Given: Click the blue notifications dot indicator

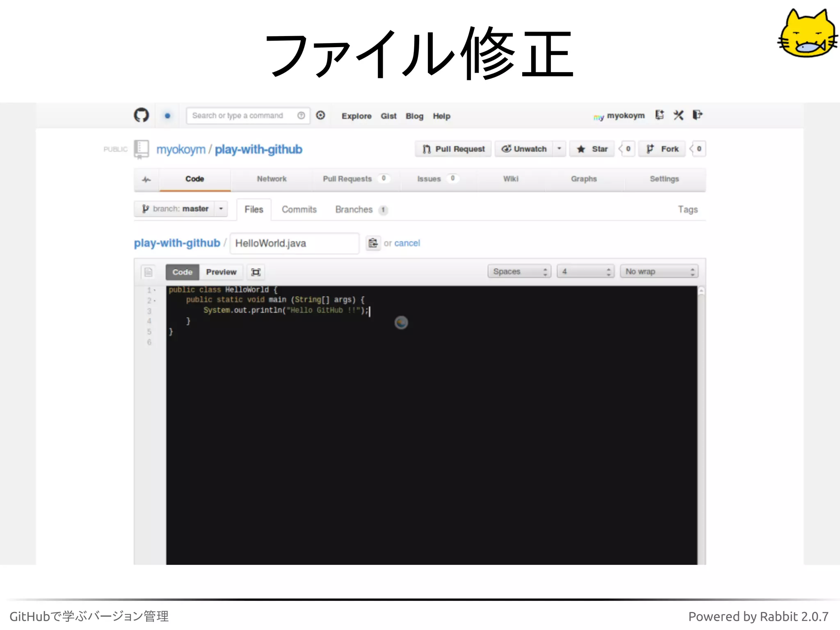Looking at the screenshot, I should [167, 116].
